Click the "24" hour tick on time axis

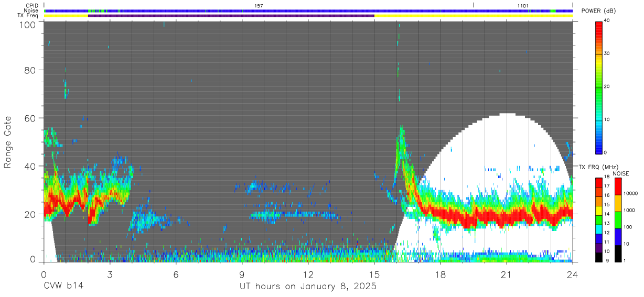[x=572, y=274]
